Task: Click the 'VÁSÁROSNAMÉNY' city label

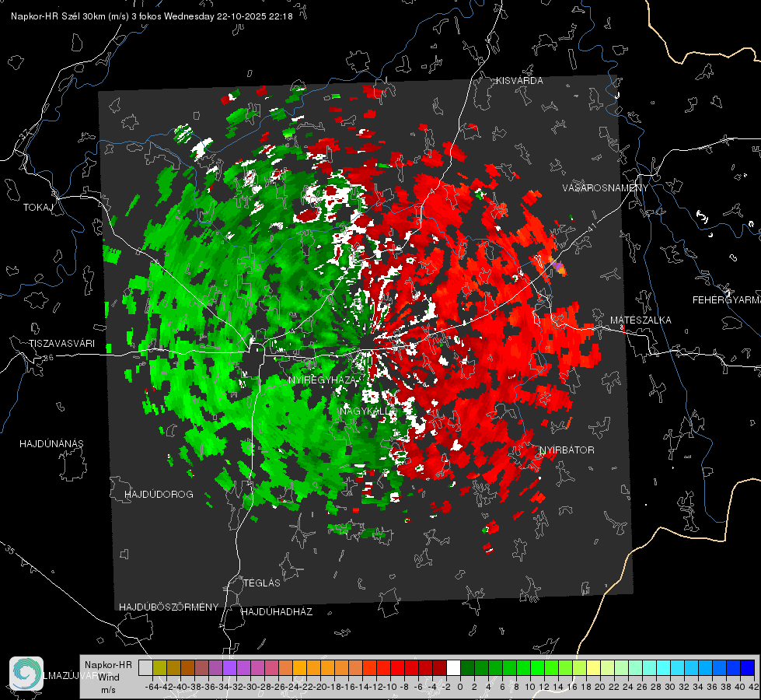Action: point(606,187)
